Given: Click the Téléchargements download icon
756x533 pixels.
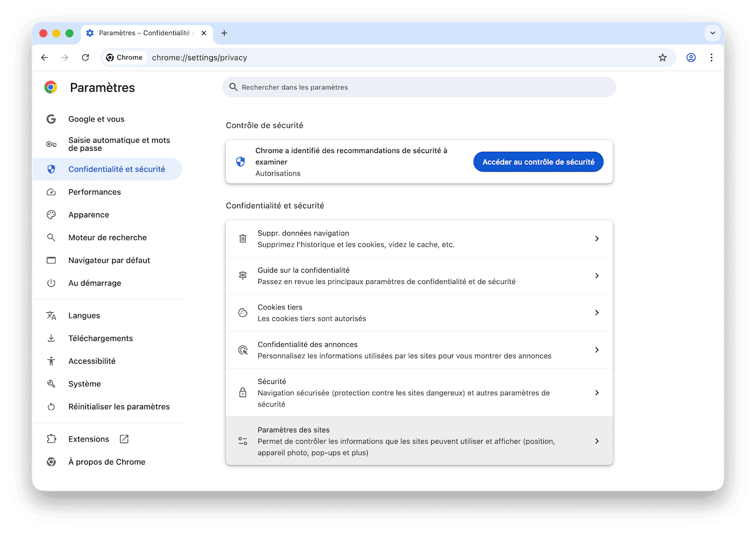Looking at the screenshot, I should tap(51, 338).
